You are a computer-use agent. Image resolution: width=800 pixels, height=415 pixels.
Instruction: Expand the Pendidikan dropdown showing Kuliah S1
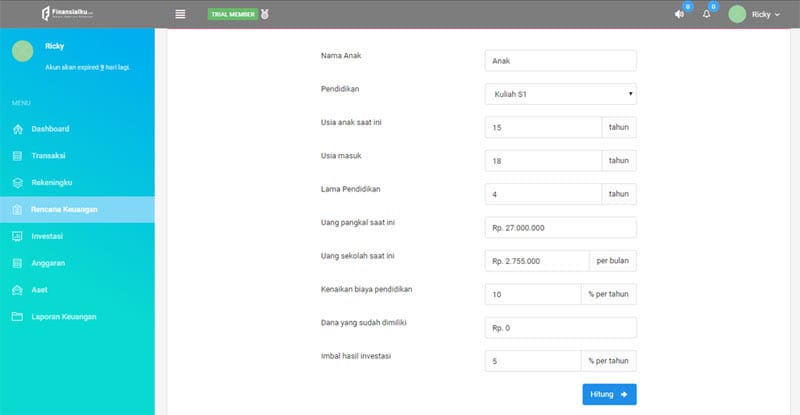click(x=561, y=94)
